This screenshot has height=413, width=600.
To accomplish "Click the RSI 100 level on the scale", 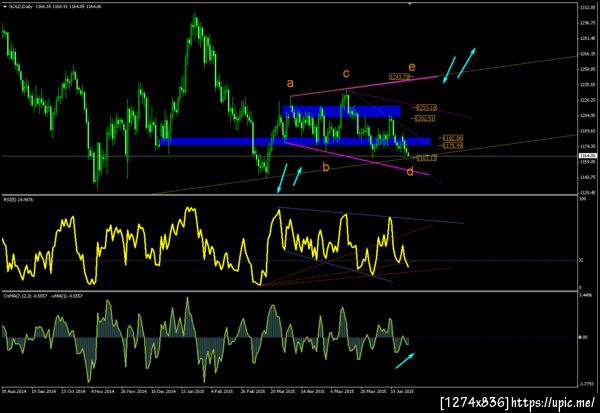I will pos(582,199).
